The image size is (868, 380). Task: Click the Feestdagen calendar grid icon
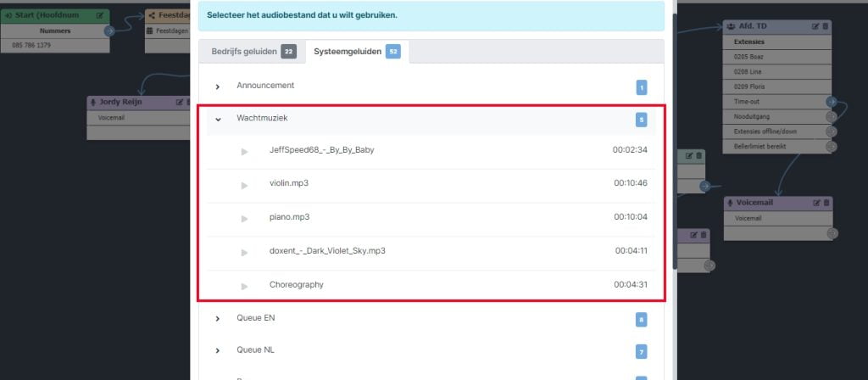149,31
